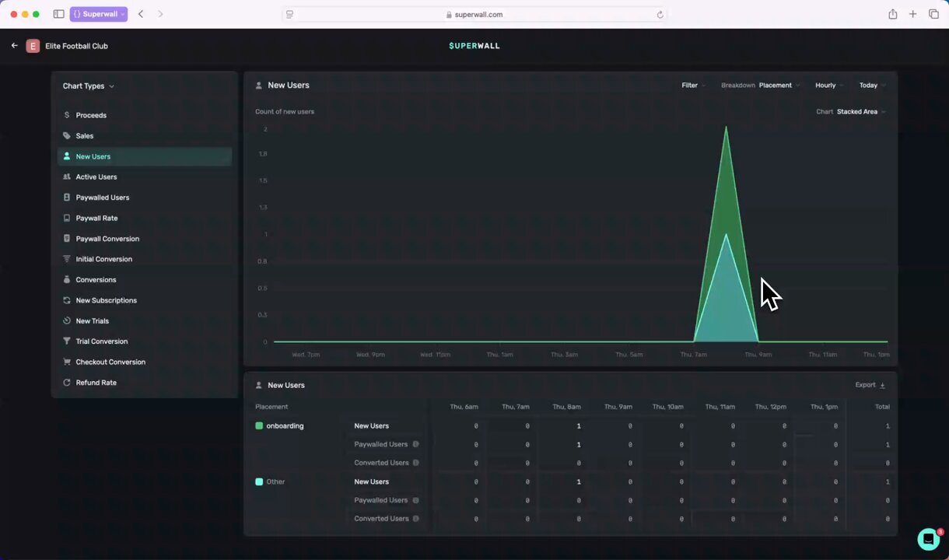The width and height of the screenshot is (949, 560).
Task: Click the people icon beside Active Users
Action: click(x=67, y=177)
